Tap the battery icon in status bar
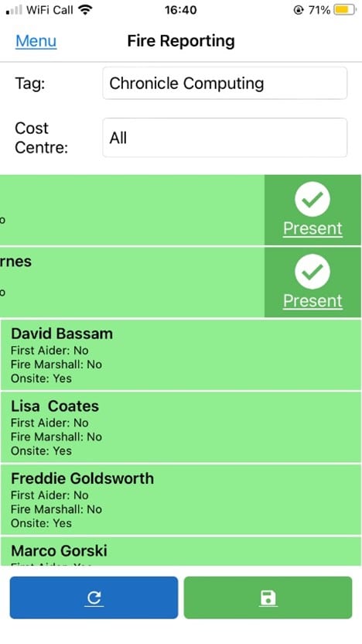Viewport: 362px width, 644px height. [345, 10]
